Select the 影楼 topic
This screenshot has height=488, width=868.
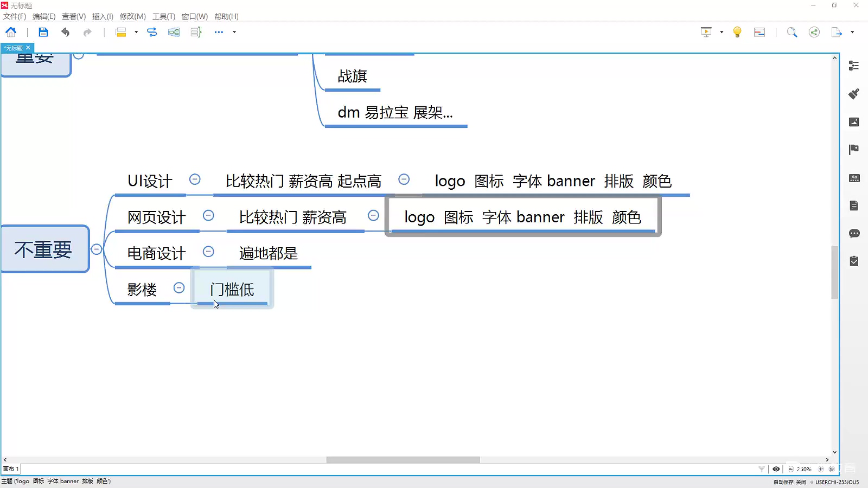coord(142,290)
